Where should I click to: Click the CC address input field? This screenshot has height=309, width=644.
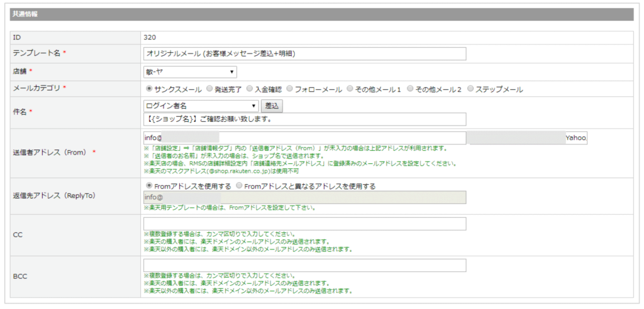(x=304, y=224)
